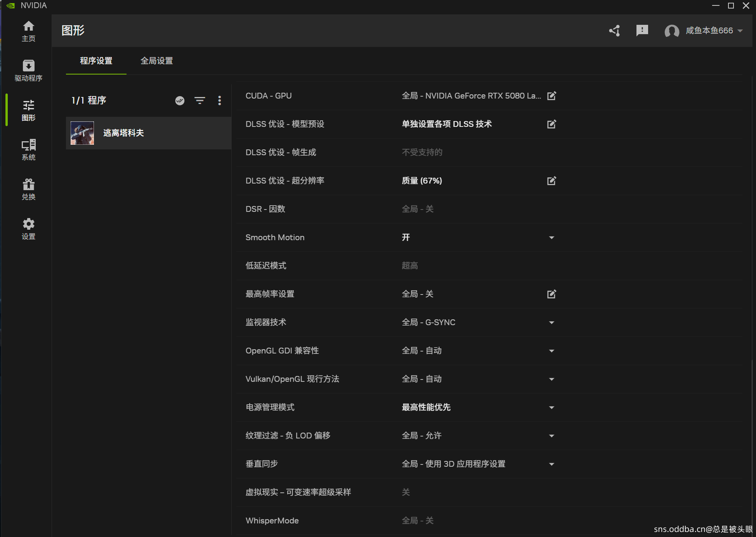The height and width of the screenshot is (537, 756).
Task: Expand the OpenGL GDI 兼容性 dropdown
Action: tap(551, 351)
